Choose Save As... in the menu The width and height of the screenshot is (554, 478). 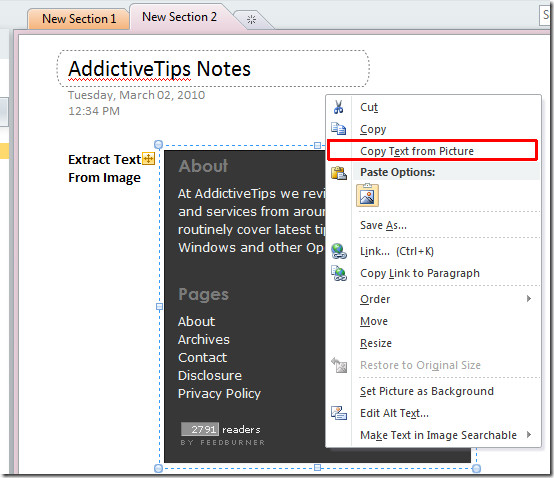[433, 225]
